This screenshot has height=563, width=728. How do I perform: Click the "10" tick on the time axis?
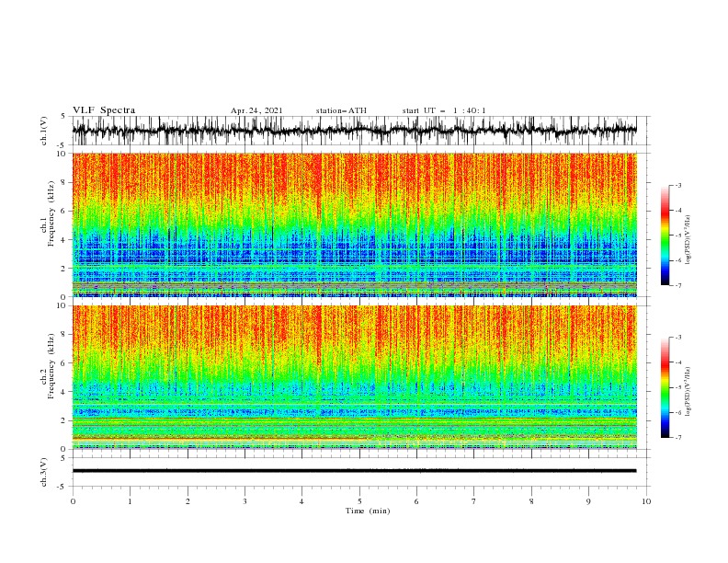(x=646, y=501)
